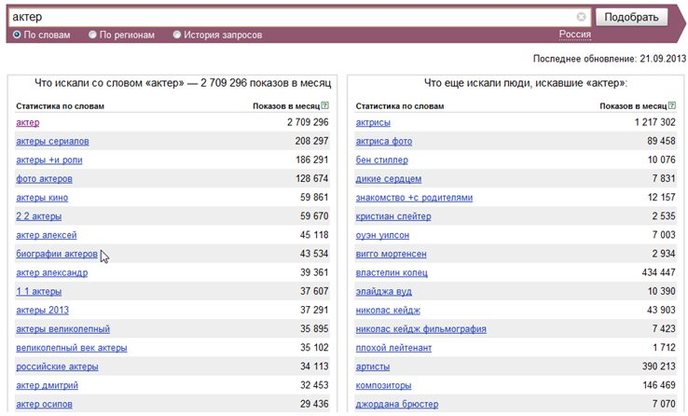Screen dimensions: 688x416
Task: Open the великолепный век актеры link
Action: [72, 348]
